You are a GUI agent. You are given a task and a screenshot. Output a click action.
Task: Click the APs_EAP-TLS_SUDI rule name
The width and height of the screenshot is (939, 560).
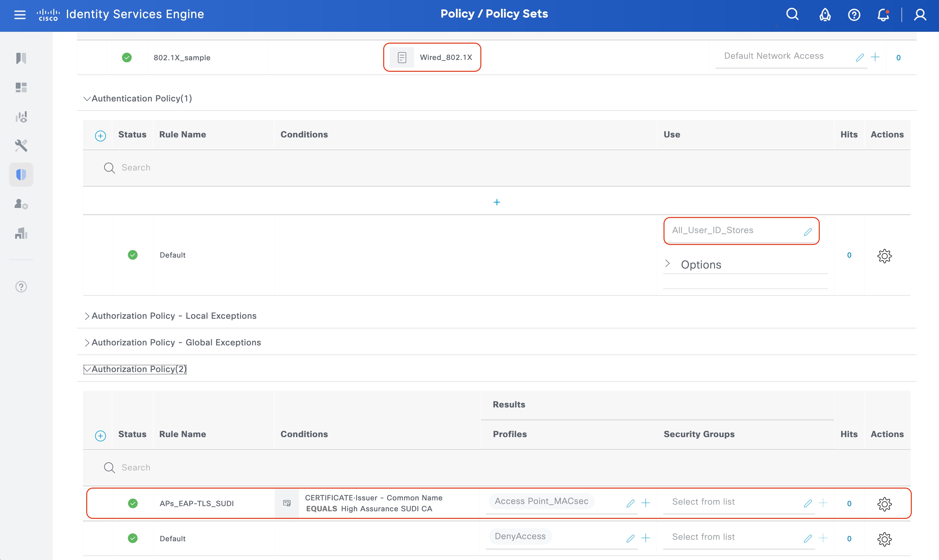coord(196,504)
